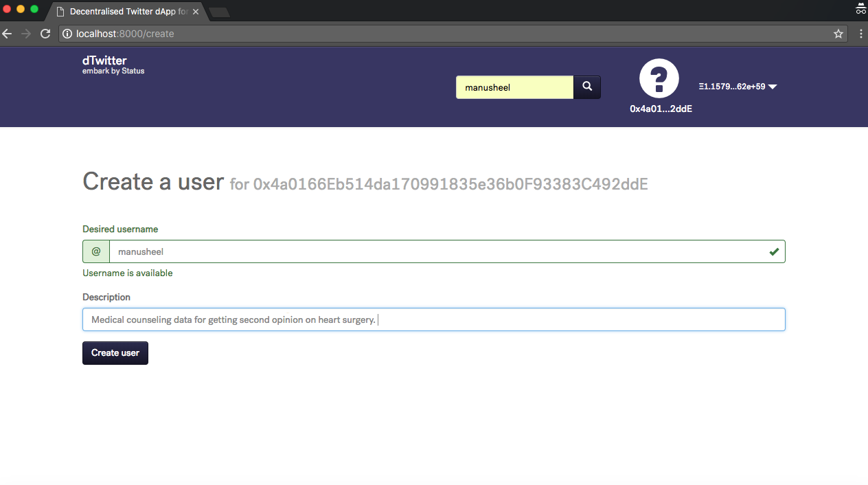Open Chrome's three-dot menu
Image resolution: width=868 pixels, height=485 pixels.
860,33
